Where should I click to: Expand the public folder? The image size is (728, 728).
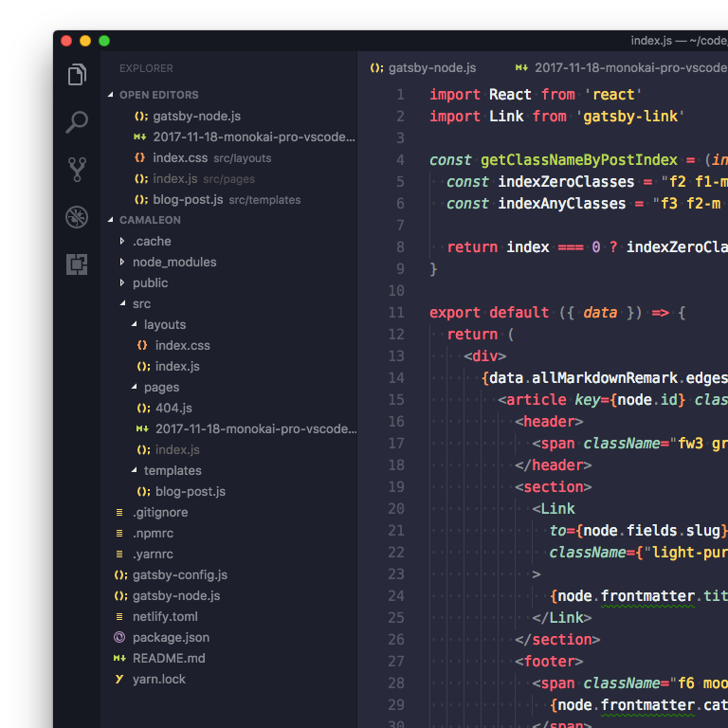point(122,282)
